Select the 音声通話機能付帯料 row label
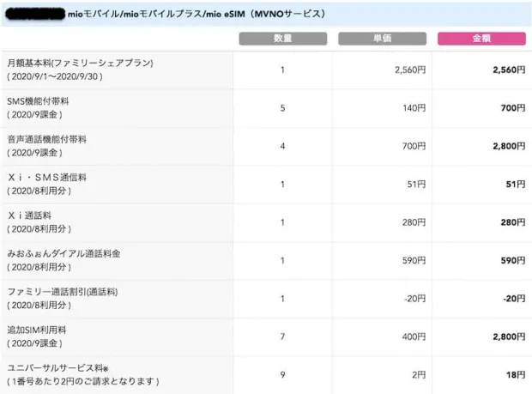The height and width of the screenshot is (394, 532). [47, 139]
